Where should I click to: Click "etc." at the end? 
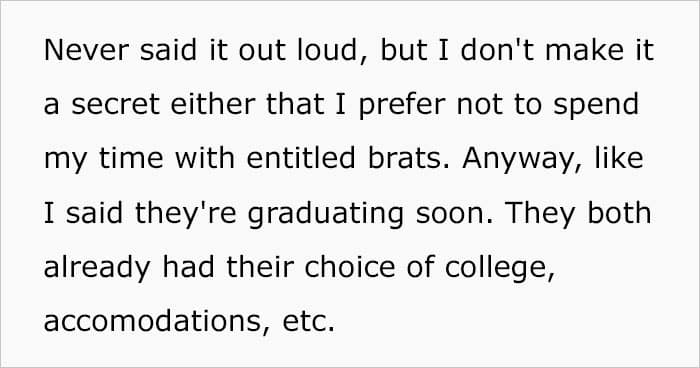[308, 322]
